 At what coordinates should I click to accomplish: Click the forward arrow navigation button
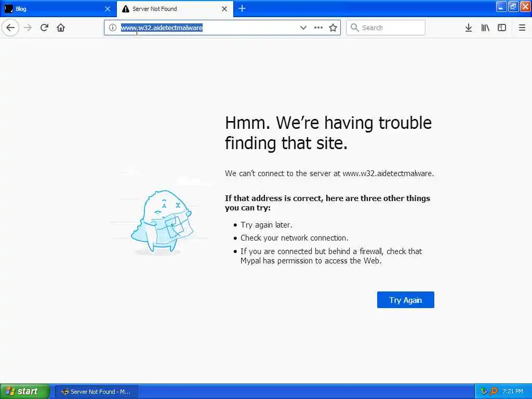(x=28, y=28)
